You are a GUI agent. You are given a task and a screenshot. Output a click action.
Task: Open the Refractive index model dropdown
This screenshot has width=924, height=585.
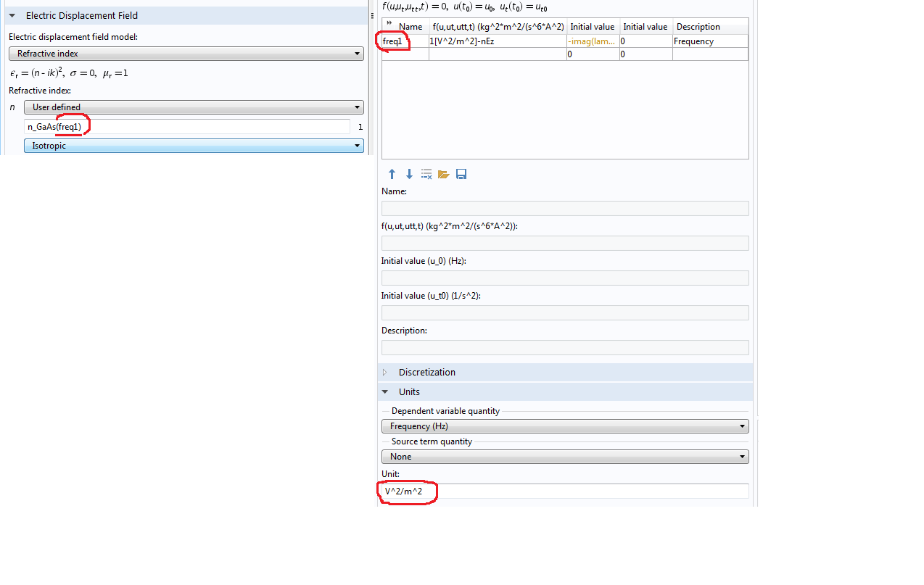pyautogui.click(x=186, y=54)
